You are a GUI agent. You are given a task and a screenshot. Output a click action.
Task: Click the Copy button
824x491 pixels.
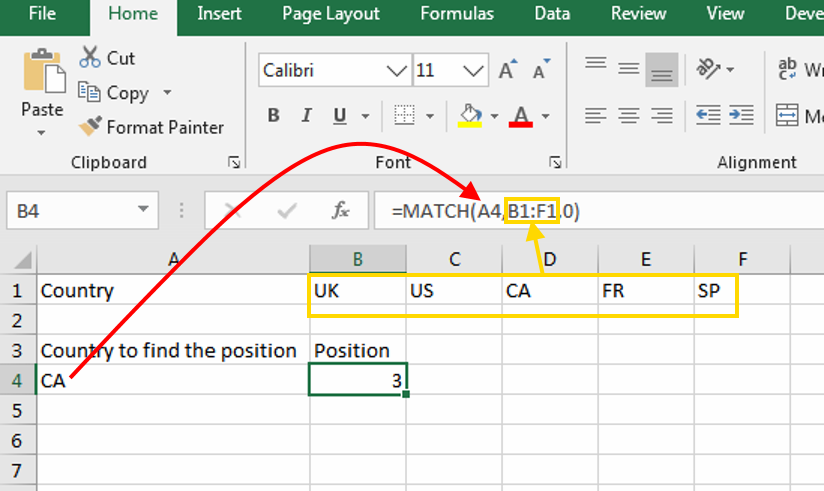116,93
